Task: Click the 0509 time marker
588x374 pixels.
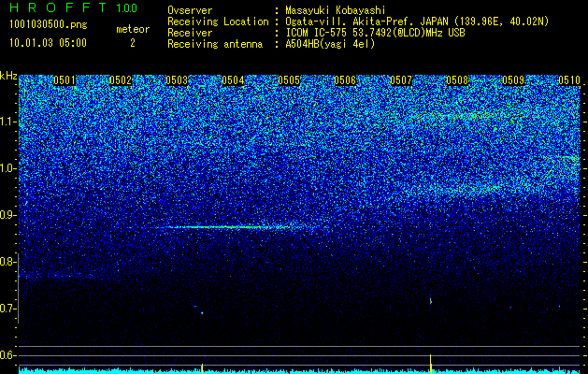Action: [x=513, y=80]
